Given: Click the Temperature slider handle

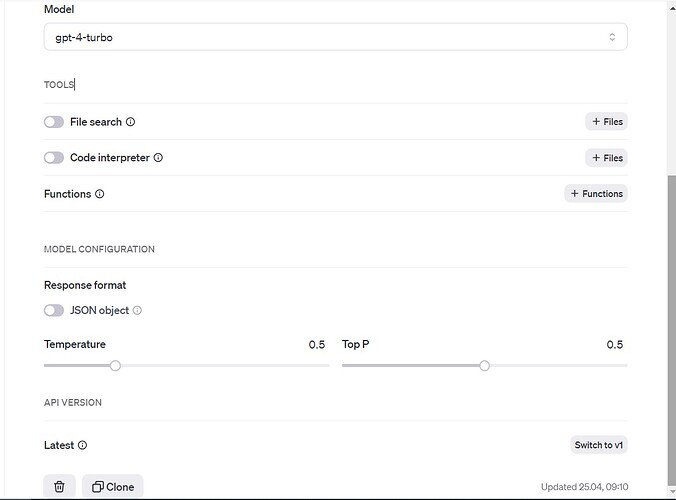Looking at the screenshot, I should [115, 366].
